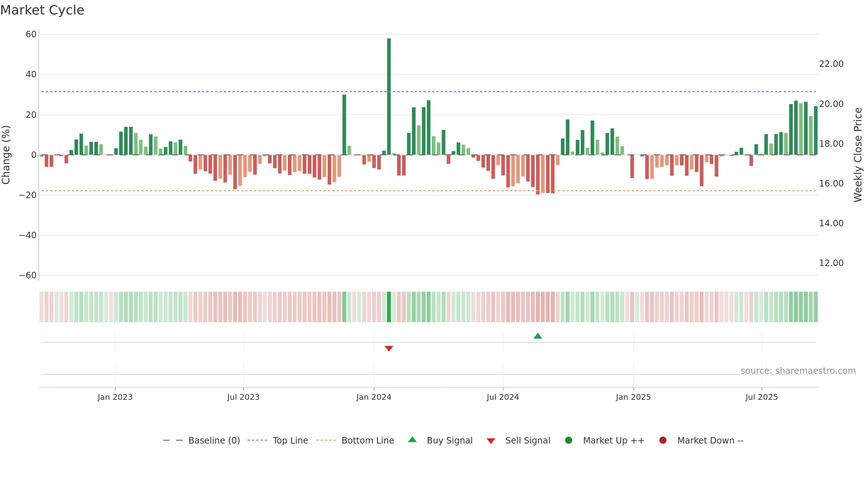868x488 pixels.
Task: Click the green Buy Signal triangle marker on the chart
Action: [x=538, y=336]
